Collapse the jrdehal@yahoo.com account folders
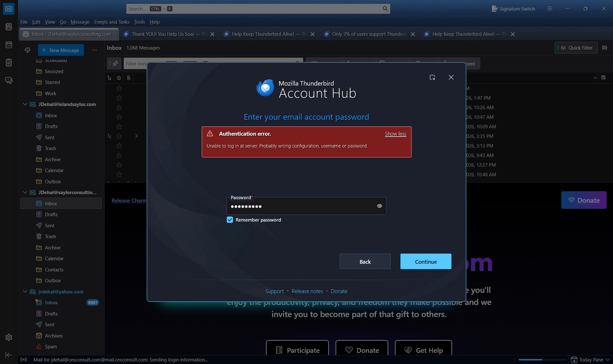The width and height of the screenshot is (613, 364). pos(25,292)
